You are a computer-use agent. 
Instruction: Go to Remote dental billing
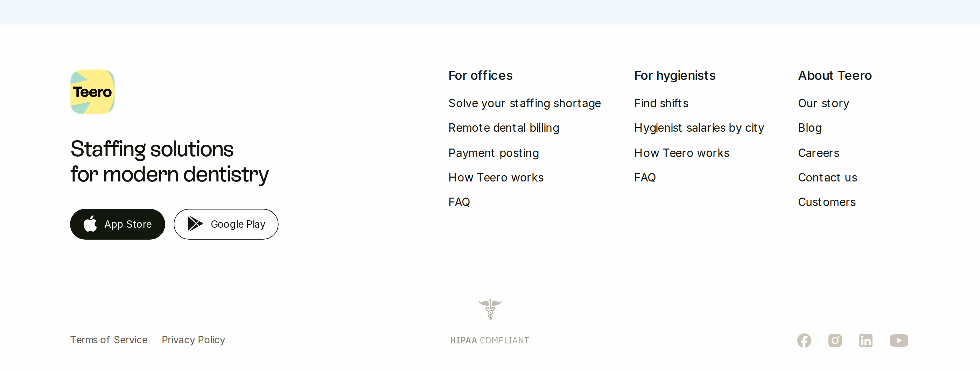504,128
